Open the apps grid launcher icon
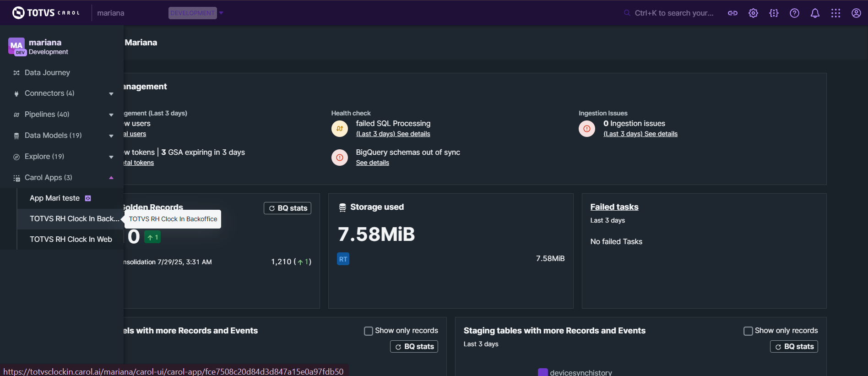 tap(835, 13)
